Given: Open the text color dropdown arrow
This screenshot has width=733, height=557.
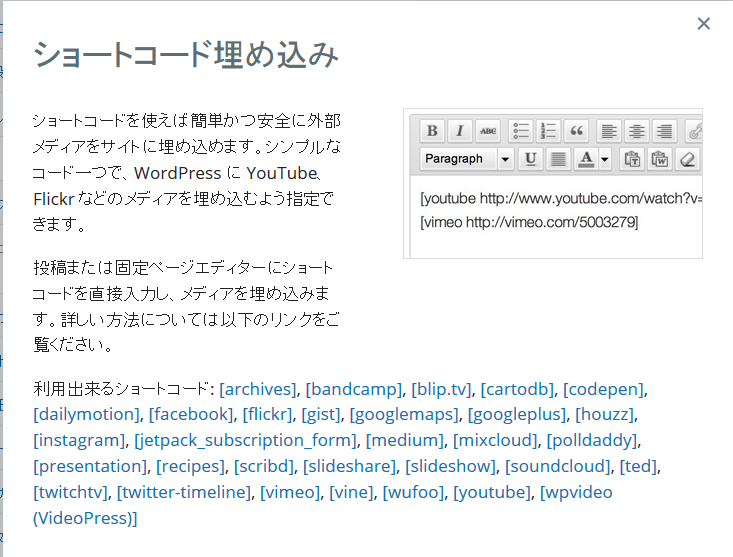Looking at the screenshot, I should point(604,159).
